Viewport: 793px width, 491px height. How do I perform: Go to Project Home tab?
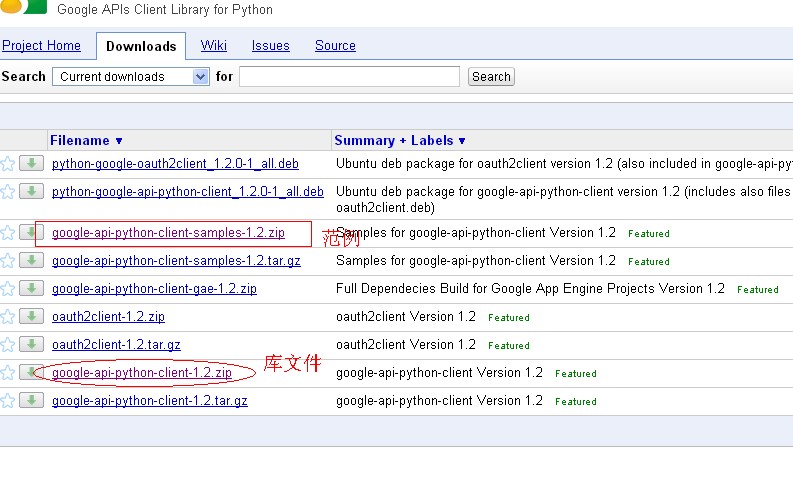[41, 46]
